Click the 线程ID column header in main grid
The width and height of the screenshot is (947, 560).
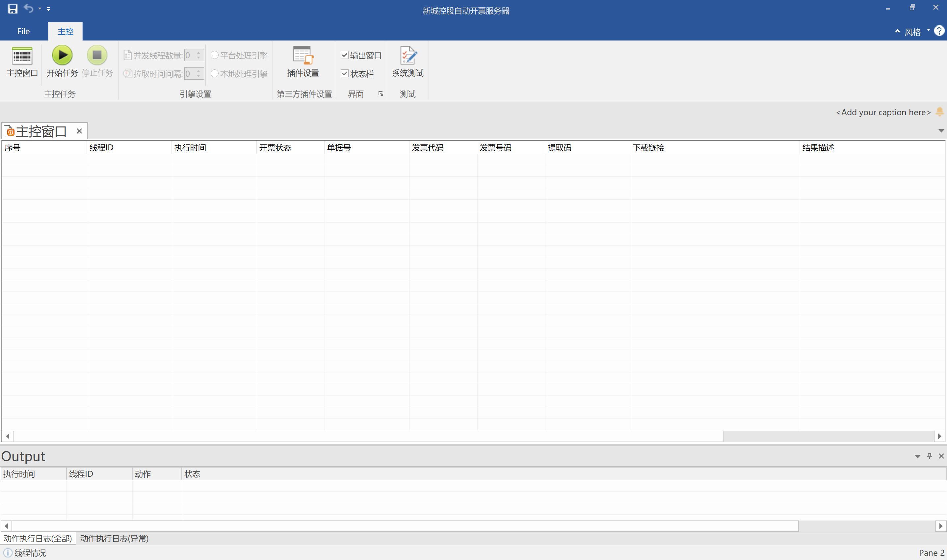[x=129, y=147]
